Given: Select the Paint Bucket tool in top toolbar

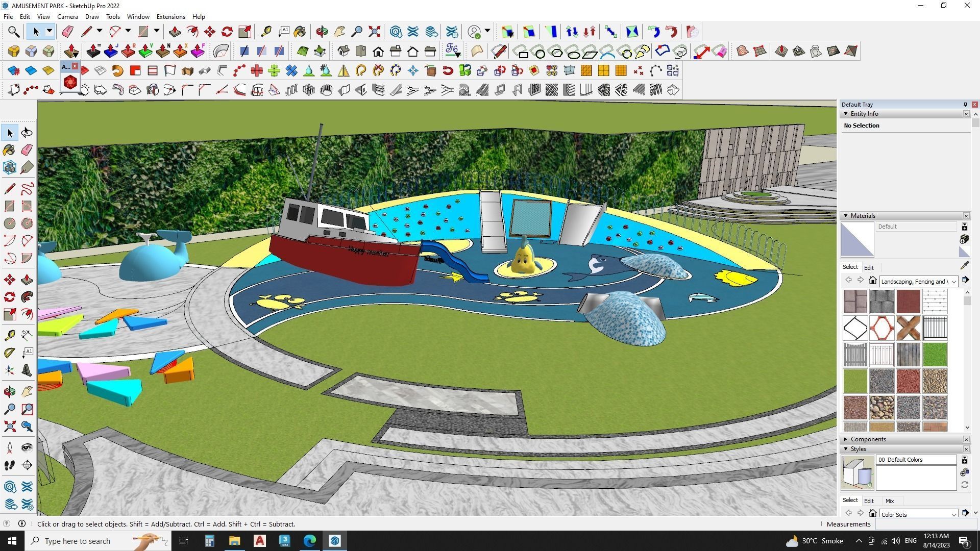Looking at the screenshot, I should pos(300,32).
